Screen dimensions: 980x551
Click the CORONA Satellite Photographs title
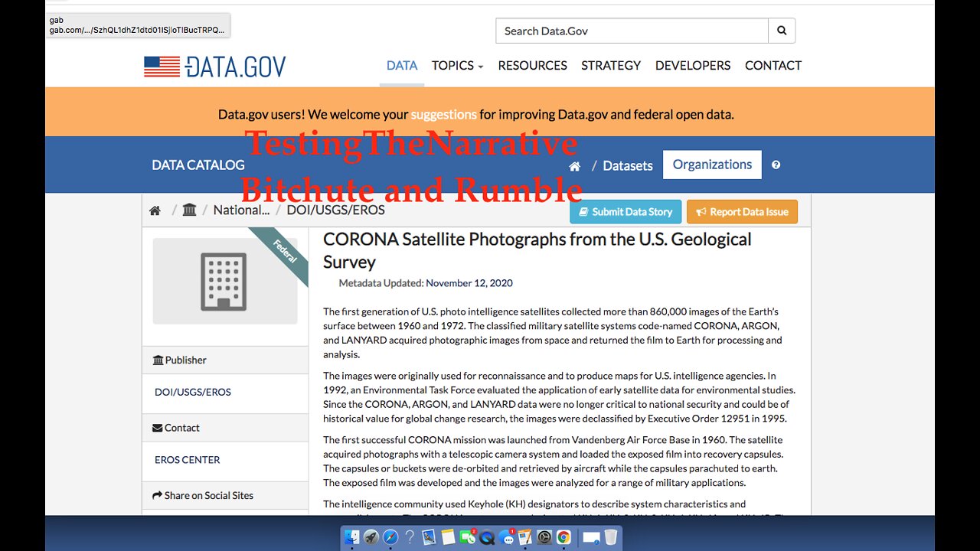[x=537, y=250]
